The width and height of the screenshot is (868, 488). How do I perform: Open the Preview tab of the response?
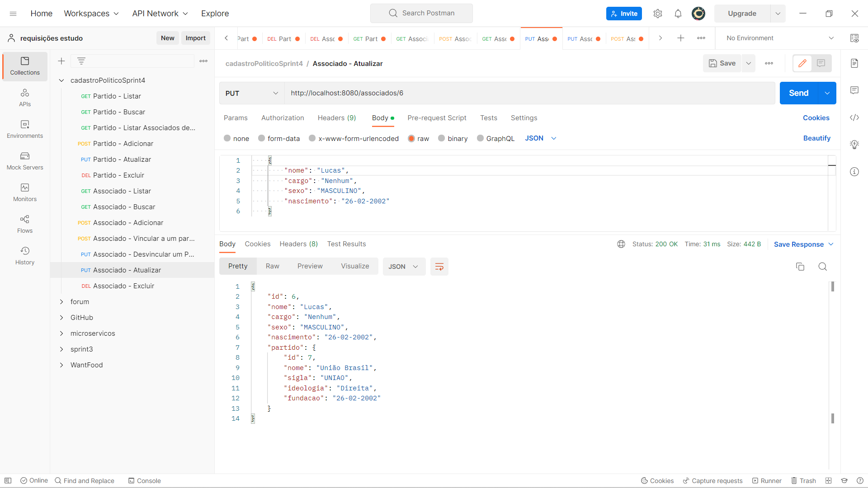click(310, 266)
